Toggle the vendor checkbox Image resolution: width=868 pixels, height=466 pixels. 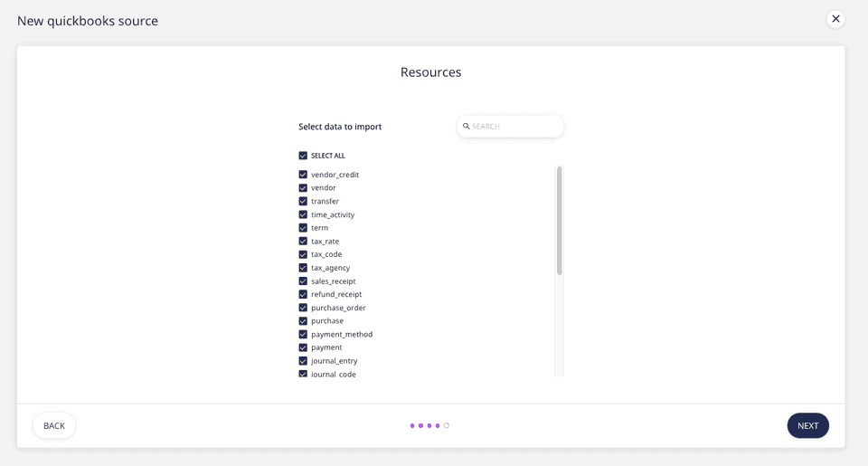303,188
